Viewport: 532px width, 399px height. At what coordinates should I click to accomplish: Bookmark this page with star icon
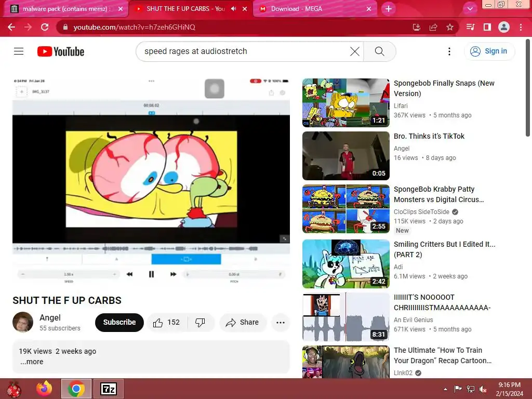[450, 27]
